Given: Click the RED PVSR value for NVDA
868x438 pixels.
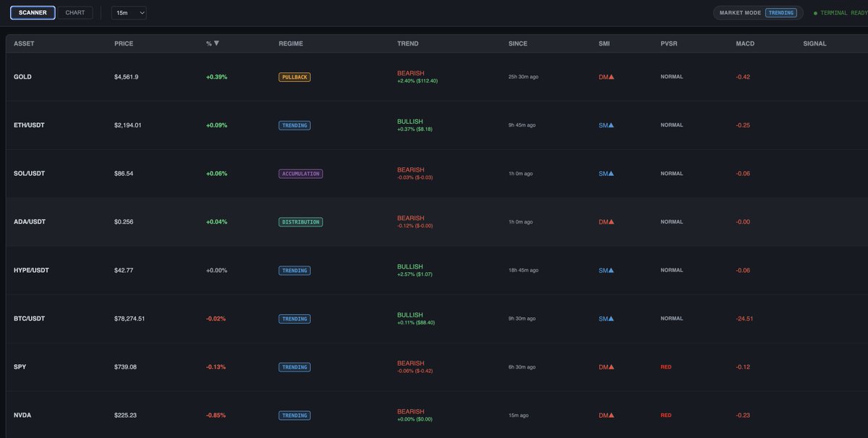Looking at the screenshot, I should pos(665,416).
